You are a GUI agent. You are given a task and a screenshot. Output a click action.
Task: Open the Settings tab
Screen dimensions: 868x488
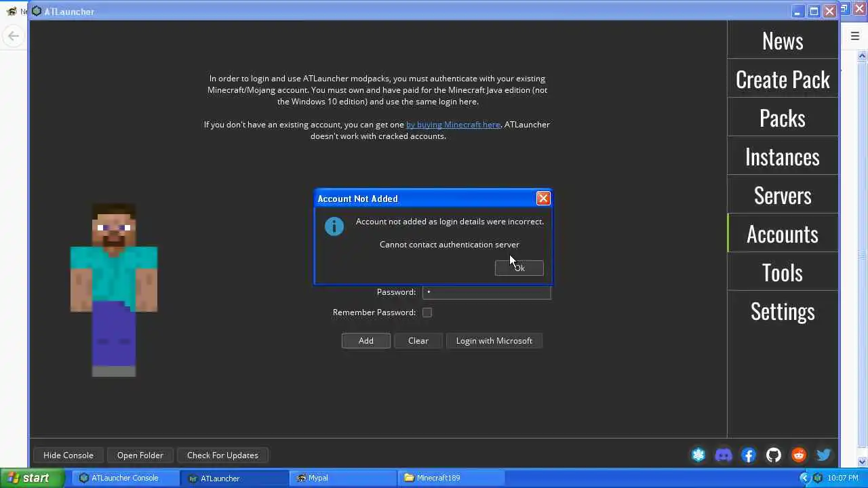[783, 310]
